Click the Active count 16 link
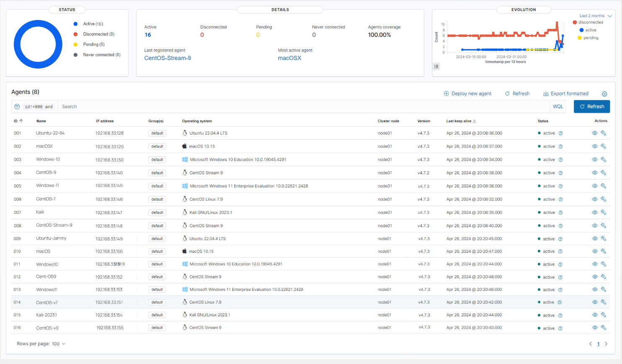 click(x=148, y=35)
